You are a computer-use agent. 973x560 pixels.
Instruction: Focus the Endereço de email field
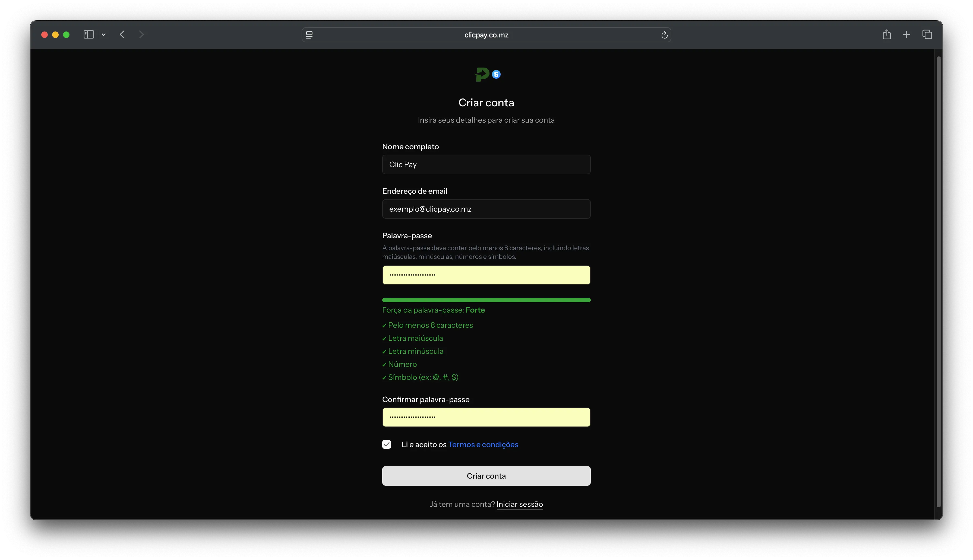486,209
